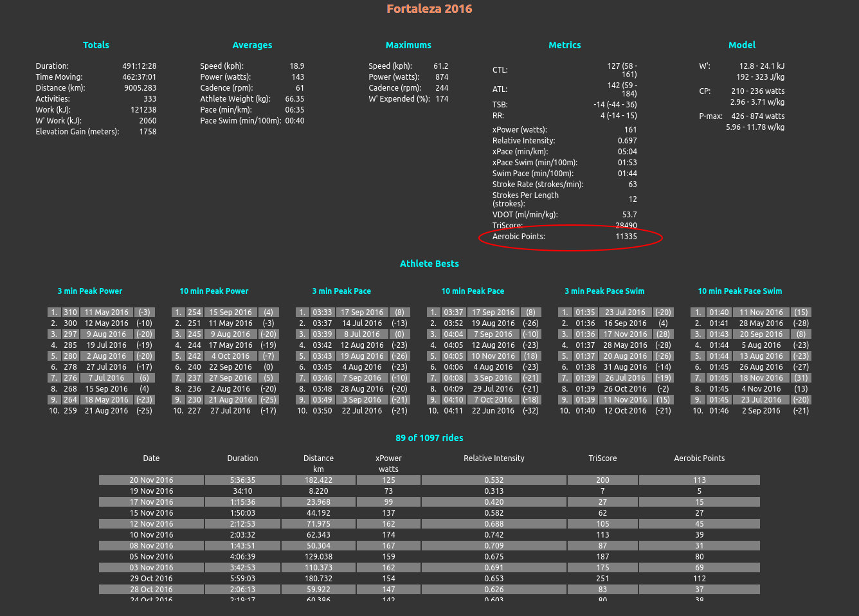Image resolution: width=859 pixels, height=616 pixels.
Task: Click the Maximums section heading
Action: (408, 45)
